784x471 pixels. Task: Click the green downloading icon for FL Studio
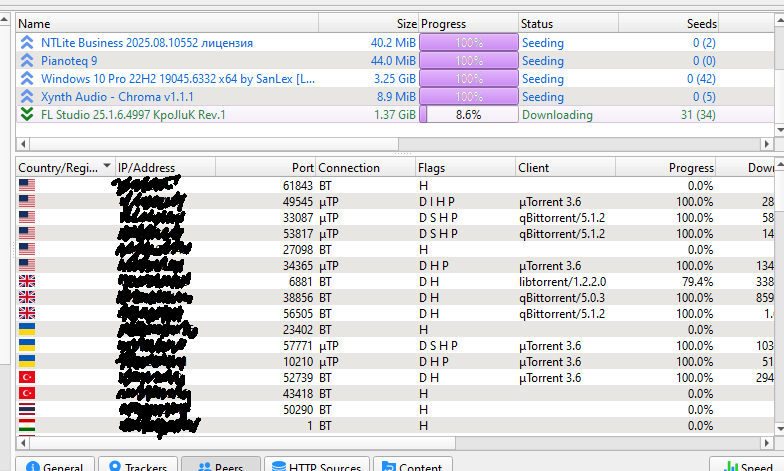point(27,115)
